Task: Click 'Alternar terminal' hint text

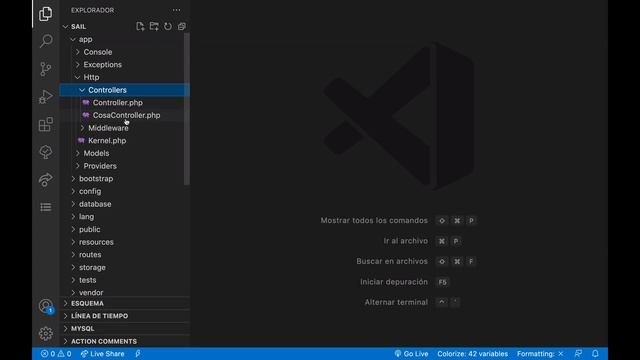Action: click(396, 302)
